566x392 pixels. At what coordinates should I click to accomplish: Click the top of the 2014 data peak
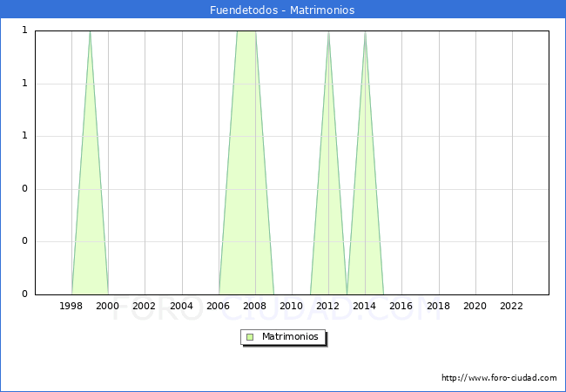(x=365, y=32)
